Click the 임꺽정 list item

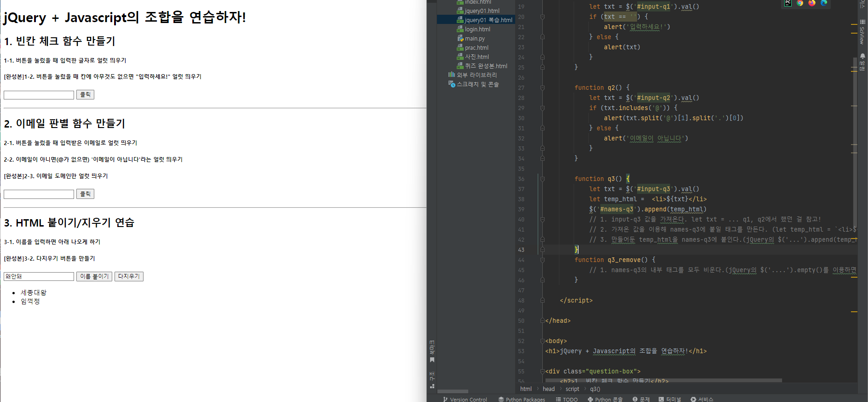(x=30, y=301)
